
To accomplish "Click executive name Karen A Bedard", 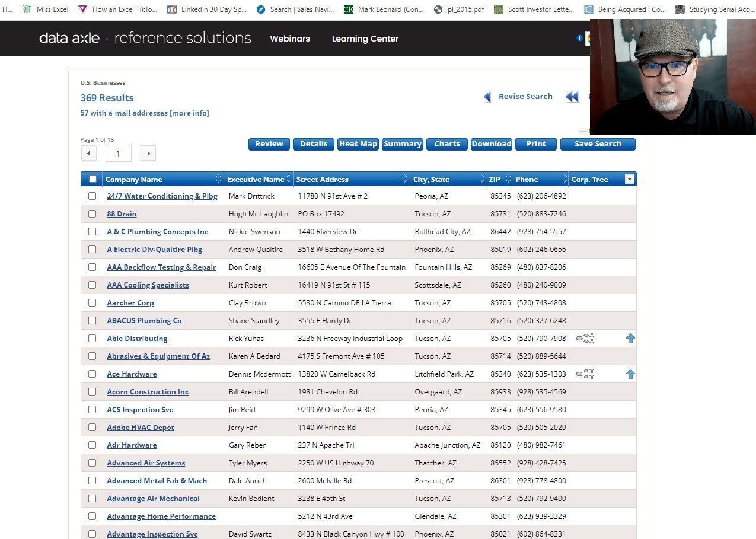I will coord(254,356).
